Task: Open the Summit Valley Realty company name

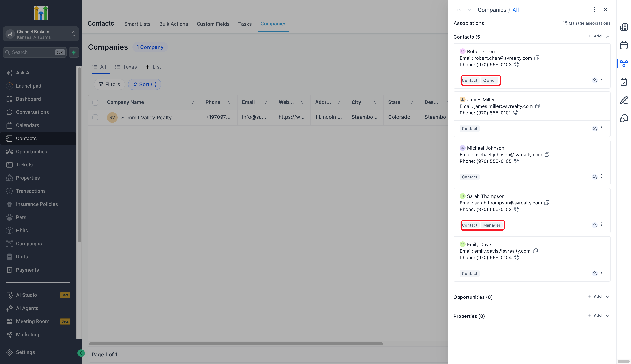Action: coord(146,118)
